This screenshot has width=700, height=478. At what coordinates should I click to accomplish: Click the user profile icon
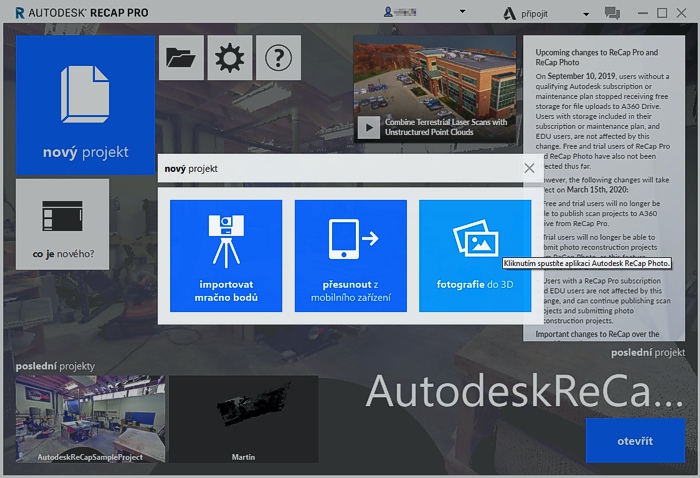pos(388,12)
